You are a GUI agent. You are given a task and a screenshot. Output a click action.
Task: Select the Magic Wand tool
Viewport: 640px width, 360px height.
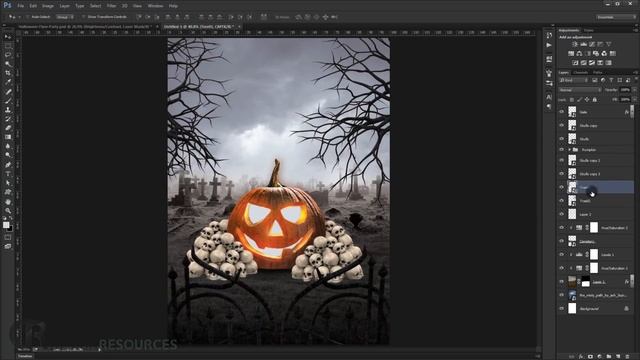tap(8, 64)
